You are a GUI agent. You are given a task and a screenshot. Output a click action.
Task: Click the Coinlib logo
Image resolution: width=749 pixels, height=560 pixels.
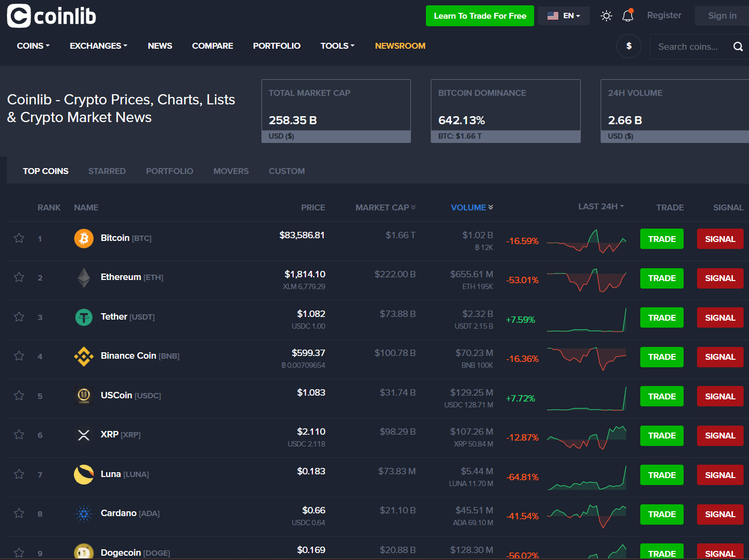click(51, 16)
